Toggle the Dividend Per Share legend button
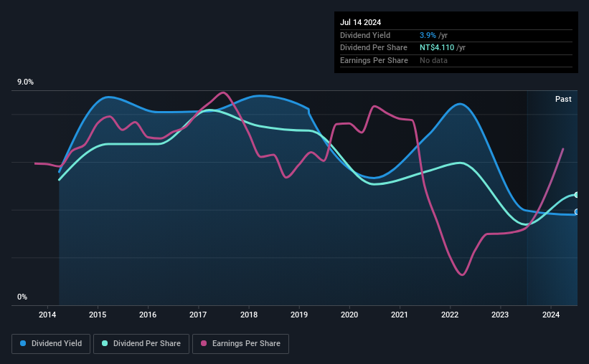The image size is (589, 364). 141,344
